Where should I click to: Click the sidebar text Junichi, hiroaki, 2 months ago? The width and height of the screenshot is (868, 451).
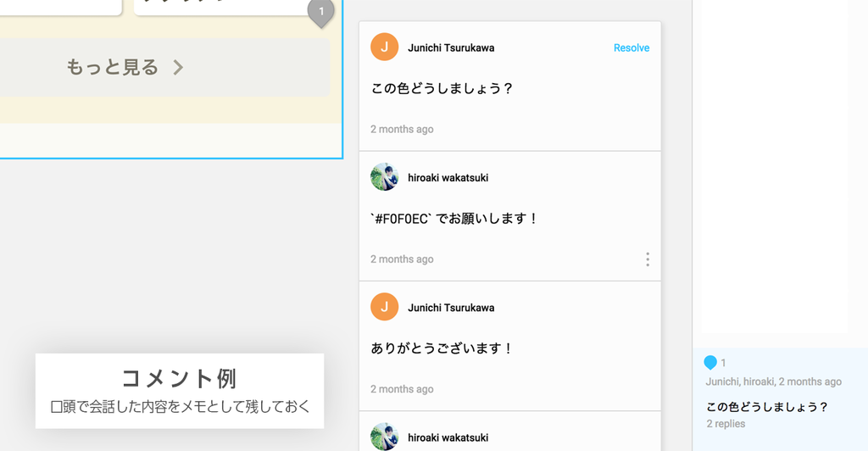[x=773, y=381]
